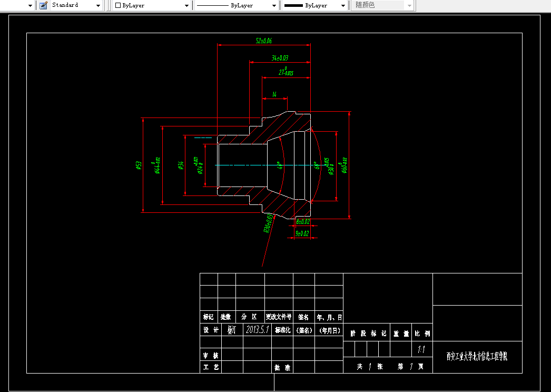Select the 34±0.03 dimension text

(x=280, y=58)
